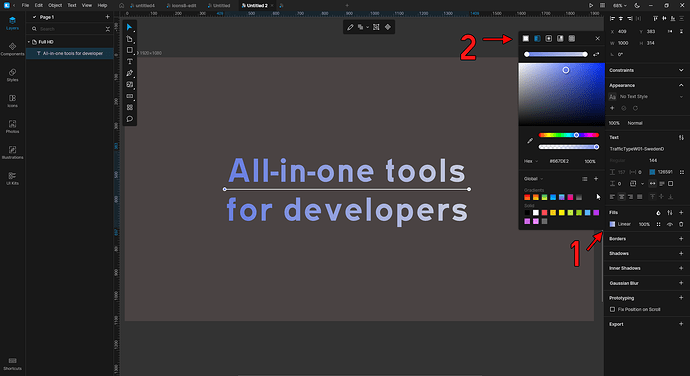The height and width of the screenshot is (376, 690).
Task: Add a new page with plus
Action: 107,17
